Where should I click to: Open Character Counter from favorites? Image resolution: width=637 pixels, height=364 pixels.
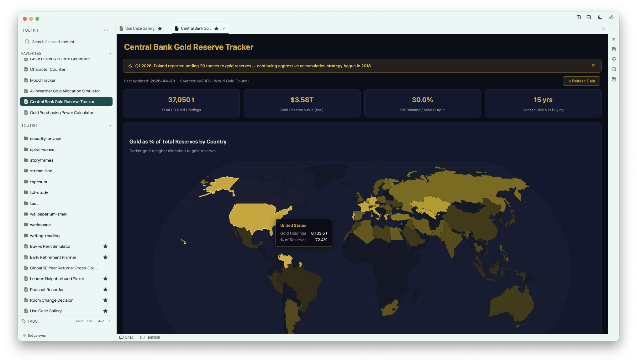(x=66, y=70)
